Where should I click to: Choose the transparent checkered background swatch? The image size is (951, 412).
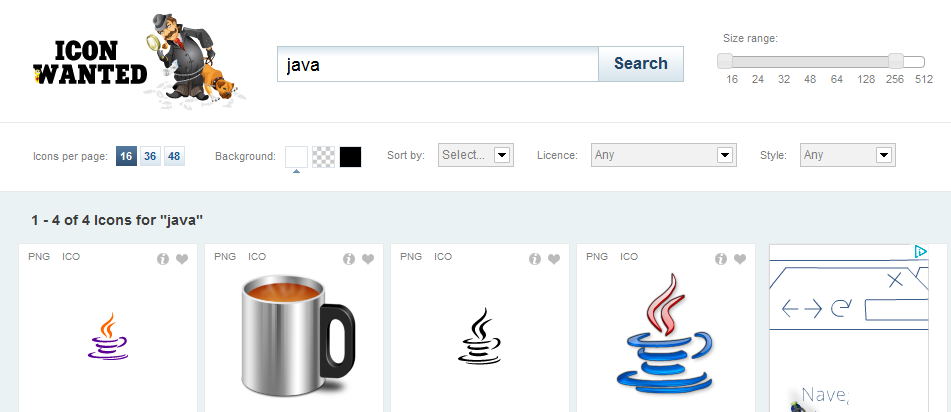[x=323, y=156]
